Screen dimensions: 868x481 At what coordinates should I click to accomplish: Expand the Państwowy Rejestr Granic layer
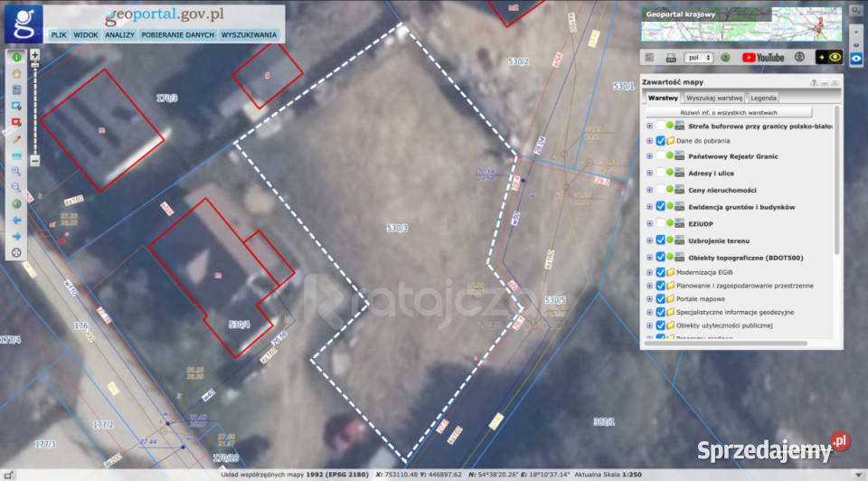point(649,156)
